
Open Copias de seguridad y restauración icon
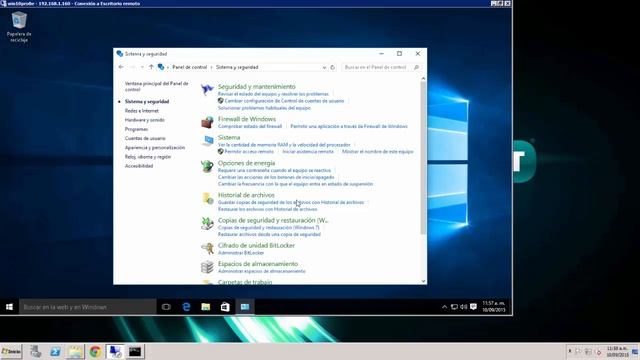207,224
